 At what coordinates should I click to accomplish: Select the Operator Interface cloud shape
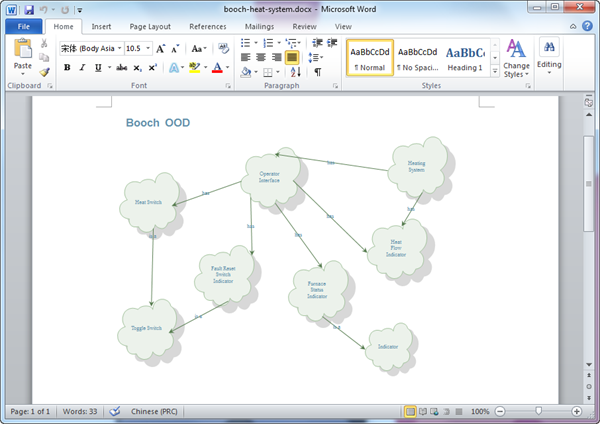click(272, 178)
